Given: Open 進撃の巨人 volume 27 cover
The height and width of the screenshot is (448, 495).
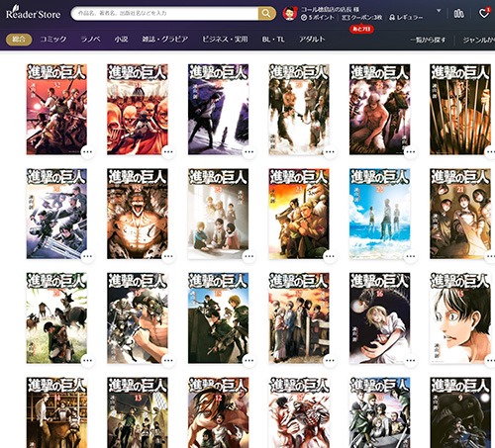Looking at the screenshot, I should tap(460, 110).
